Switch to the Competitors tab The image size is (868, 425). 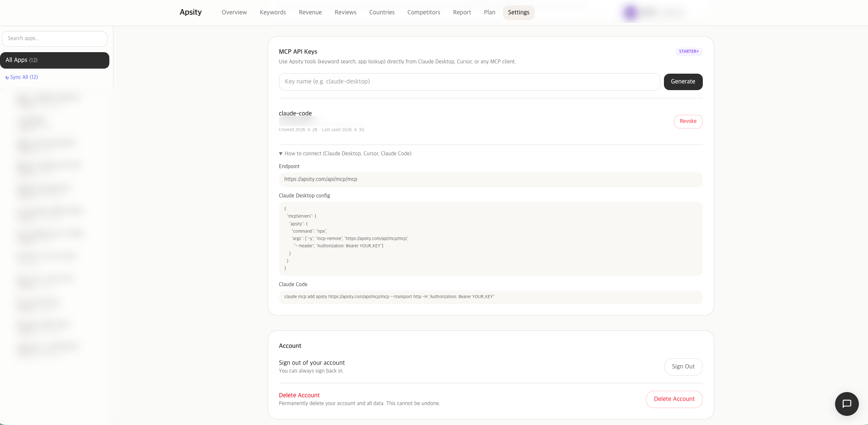(x=423, y=12)
